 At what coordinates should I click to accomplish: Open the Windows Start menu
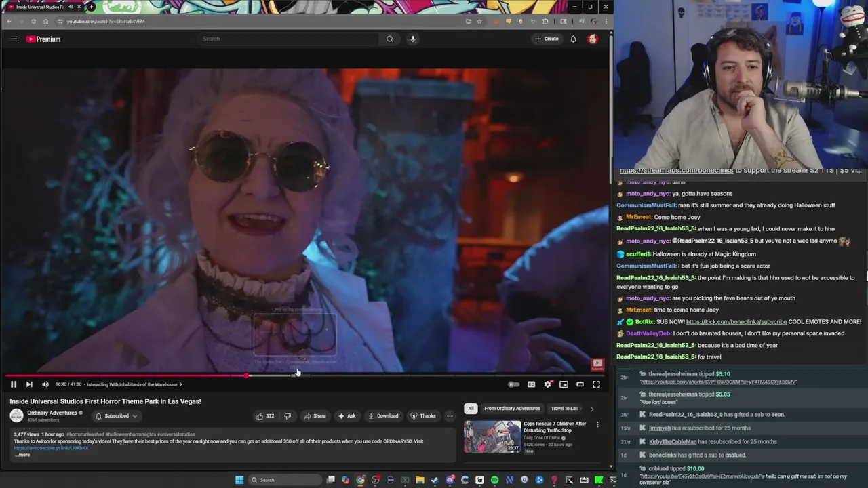[239, 480]
